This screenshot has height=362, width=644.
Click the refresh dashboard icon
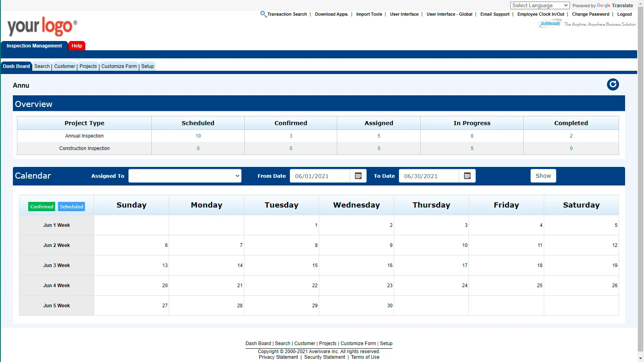point(613,84)
